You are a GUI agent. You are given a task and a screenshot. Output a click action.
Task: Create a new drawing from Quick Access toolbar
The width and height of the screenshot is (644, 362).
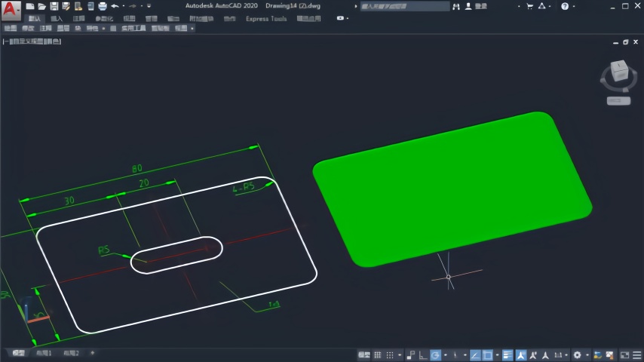pyautogui.click(x=29, y=6)
